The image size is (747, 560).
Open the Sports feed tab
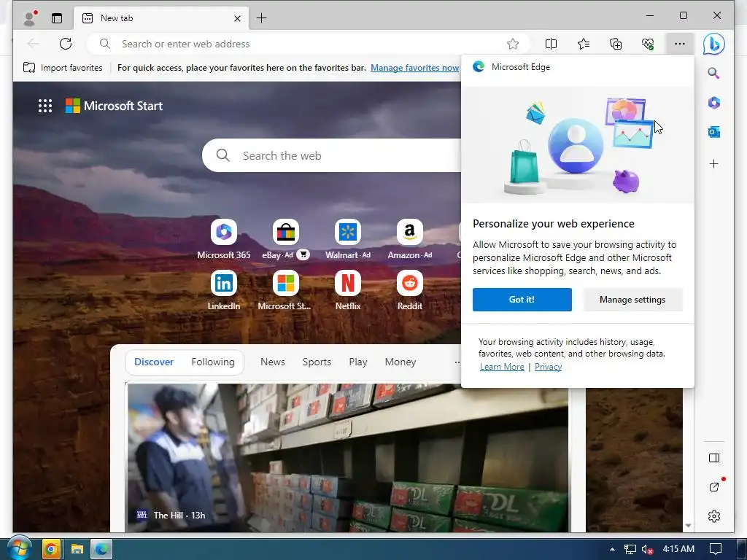click(317, 362)
